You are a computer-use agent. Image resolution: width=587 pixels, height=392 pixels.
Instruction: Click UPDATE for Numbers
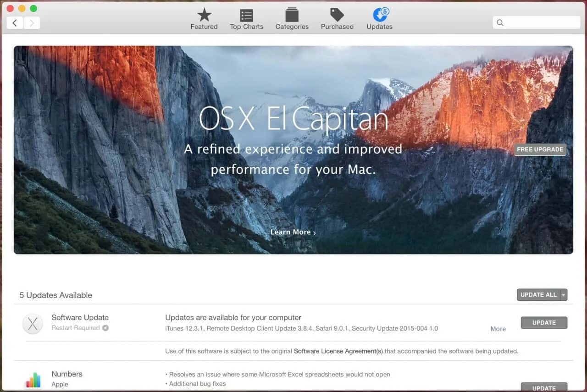[x=544, y=387]
